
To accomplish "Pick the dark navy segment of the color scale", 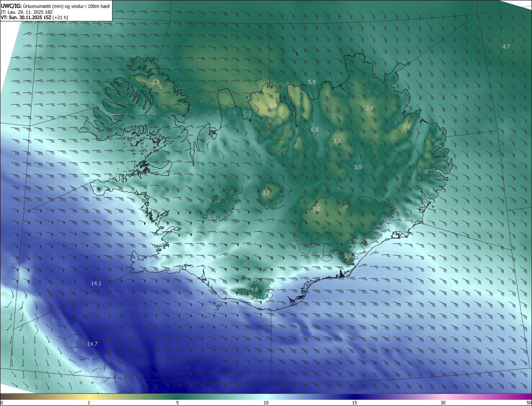I will click(x=355, y=396).
